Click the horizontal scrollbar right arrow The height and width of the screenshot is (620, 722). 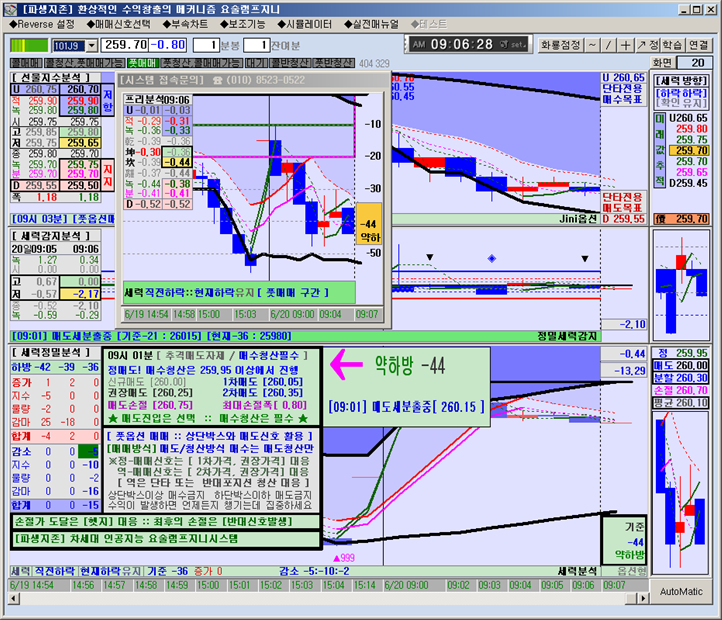click(x=642, y=598)
